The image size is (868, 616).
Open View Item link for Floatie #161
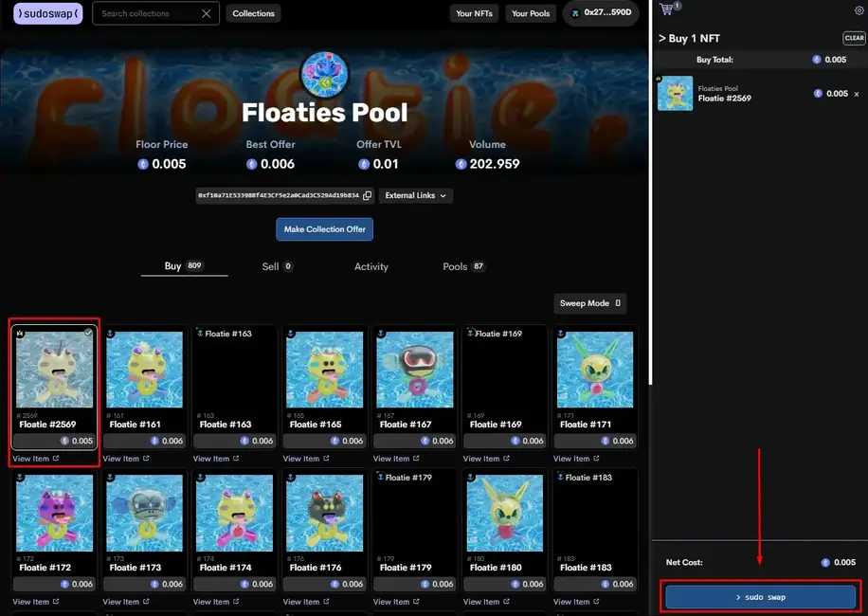tap(126, 459)
